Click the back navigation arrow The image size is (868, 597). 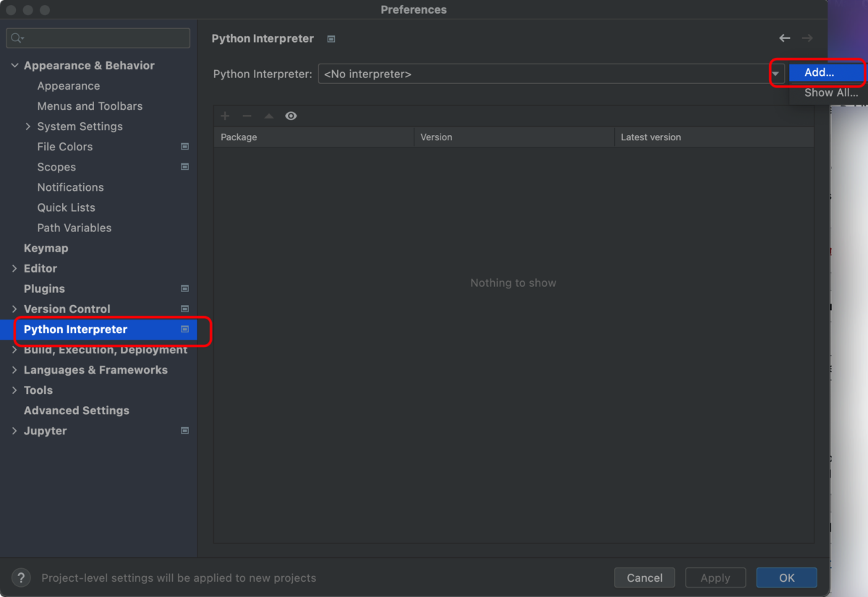(x=784, y=38)
